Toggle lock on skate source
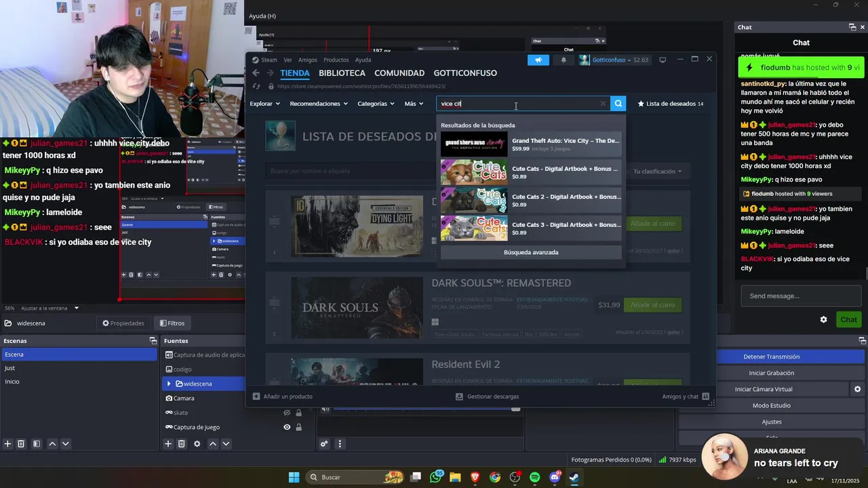Screen dimensions: 868x488 [x=298, y=413]
